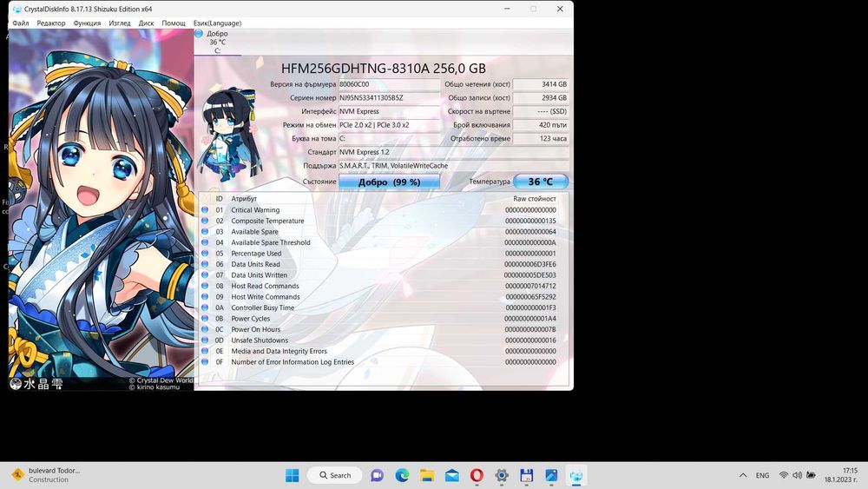Screen dimensions: 868x489
Task: Click the taskbar Search box
Action: pos(335,475)
